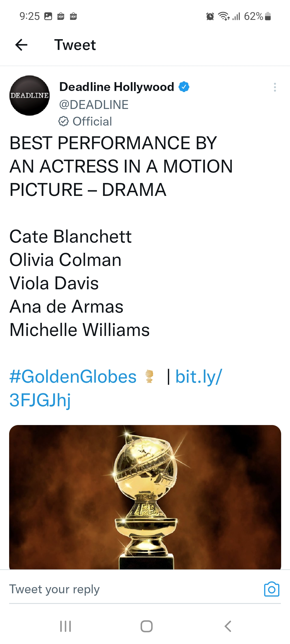The height and width of the screenshot is (644, 290).
Task: Tap the Deadline profile avatar
Action: point(30,96)
